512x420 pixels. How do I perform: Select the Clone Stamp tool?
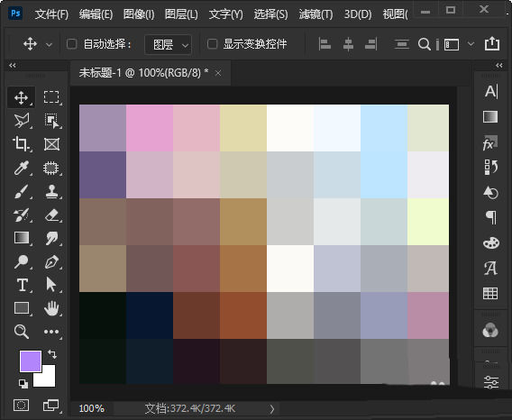pyautogui.click(x=51, y=191)
